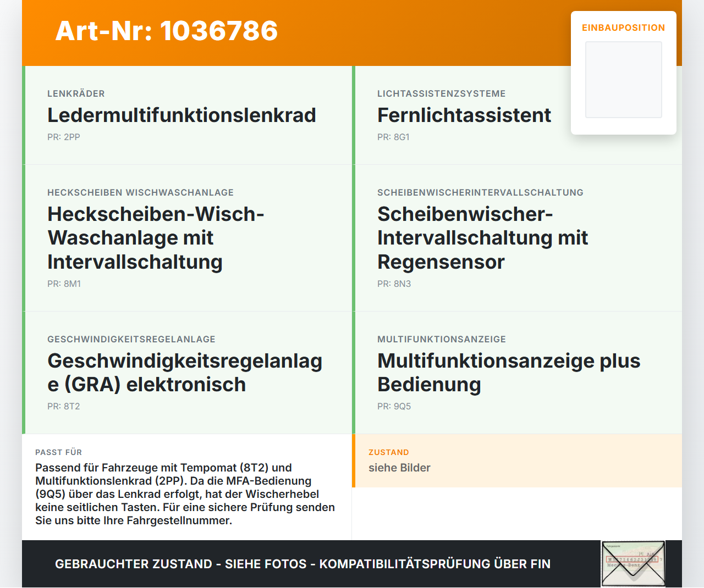Select Geschwindigkeitsregelanlage (GRA) elektronisch title
704x588 pixels.
click(x=185, y=373)
